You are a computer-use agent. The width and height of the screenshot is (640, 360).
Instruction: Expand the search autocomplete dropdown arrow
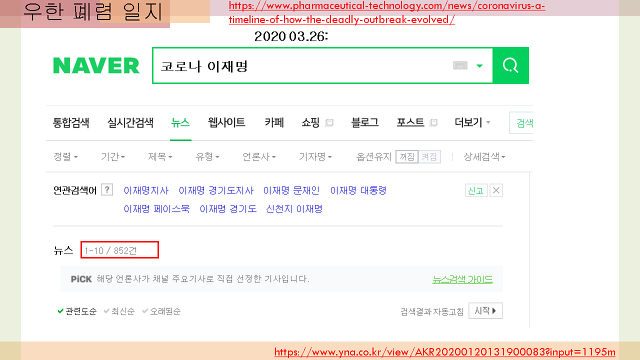pyautogui.click(x=480, y=66)
